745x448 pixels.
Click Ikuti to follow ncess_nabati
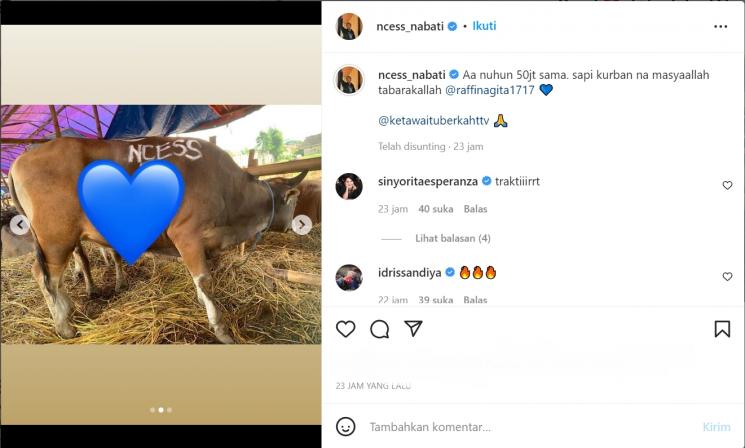(484, 26)
